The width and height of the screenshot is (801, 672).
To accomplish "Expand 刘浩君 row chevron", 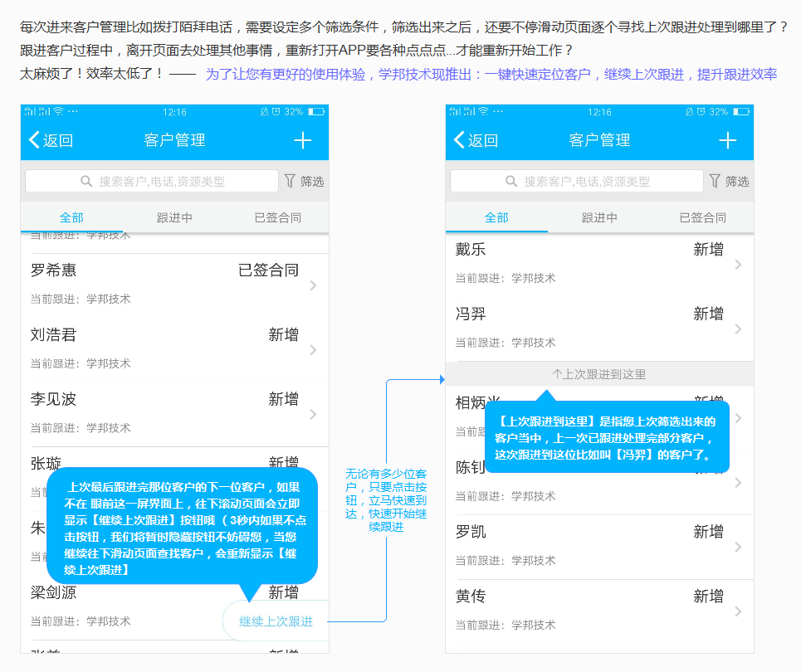I will (313, 350).
